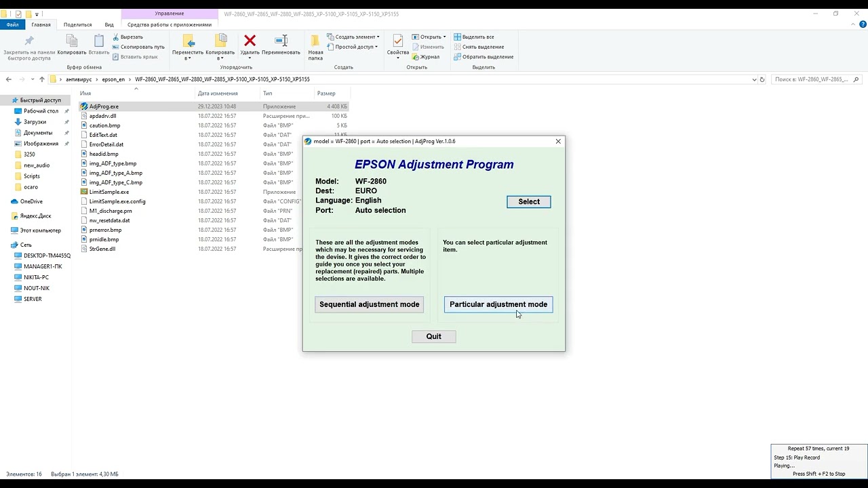868x488 pixels.
Task: Sort by the Размер column header
Action: tap(326, 94)
